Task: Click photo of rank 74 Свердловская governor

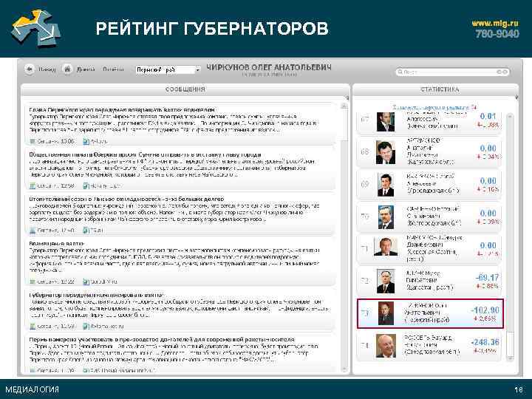Action: point(386,346)
